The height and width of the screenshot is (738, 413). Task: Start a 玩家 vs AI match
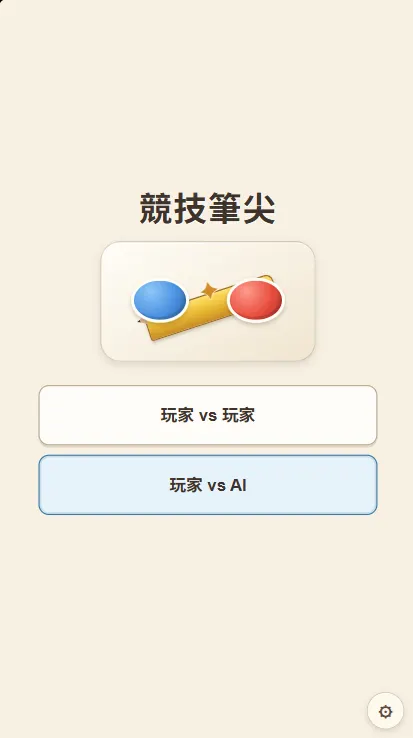point(208,485)
